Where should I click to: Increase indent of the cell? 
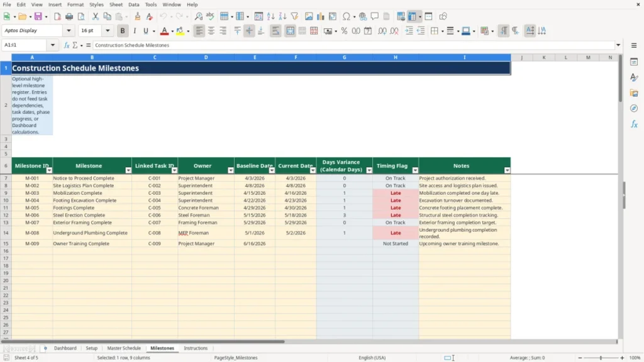coord(409,31)
